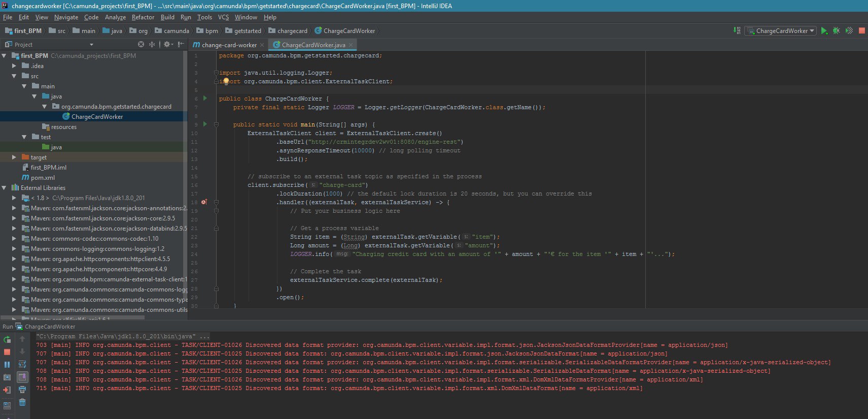Click the restore layout icon in Run panel

pyautogui.click(x=7, y=405)
